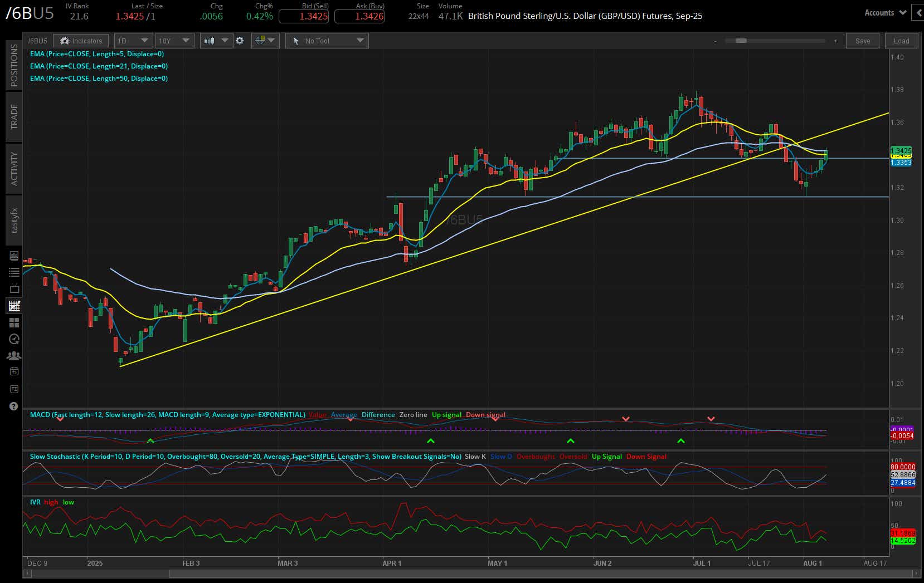Viewport: 924px width, 583px height.
Task: Select the EMA Length=21 study label
Action: pyautogui.click(x=99, y=66)
